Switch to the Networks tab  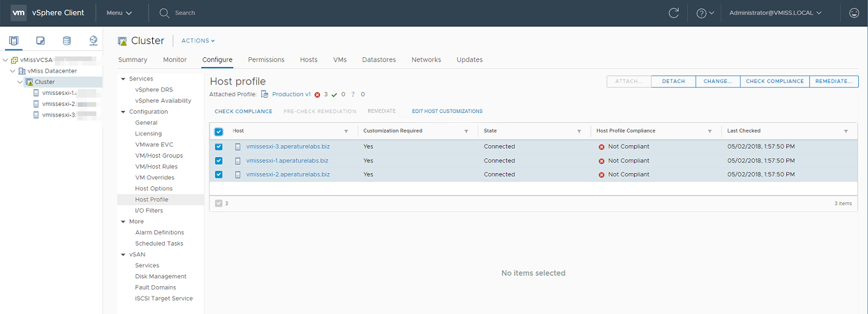pyautogui.click(x=426, y=60)
